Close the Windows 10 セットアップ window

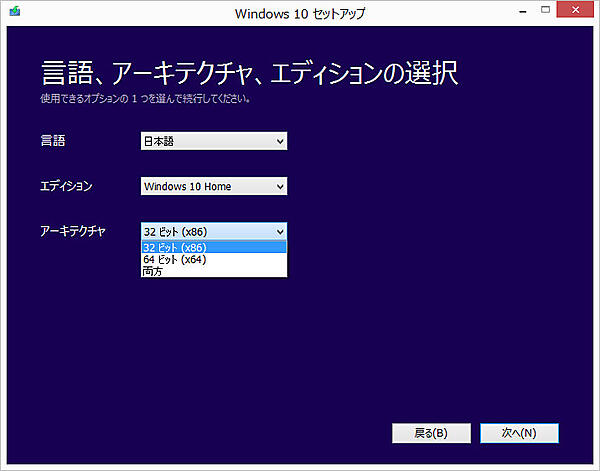[575, 10]
